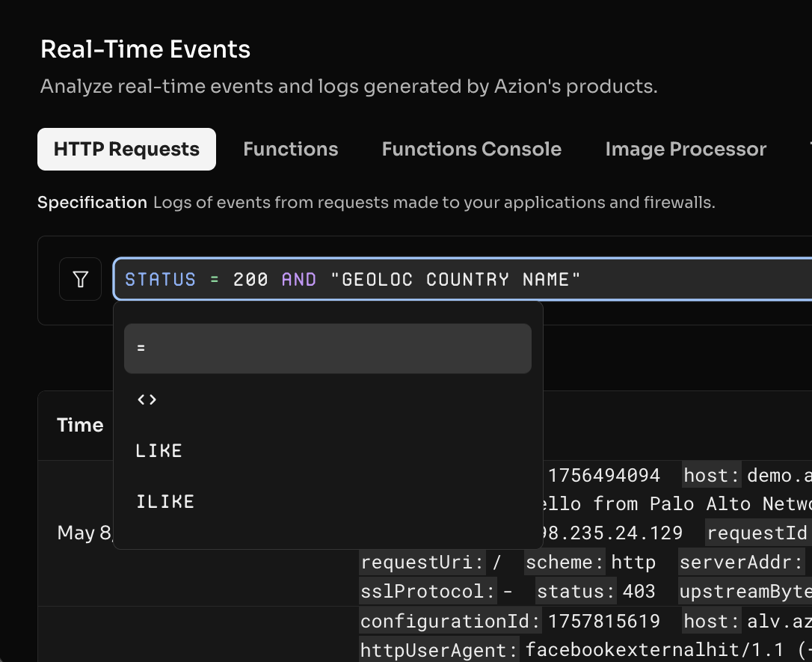This screenshot has height=662, width=812.
Task: Select the ILIKE operator suggestion
Action: click(327, 501)
